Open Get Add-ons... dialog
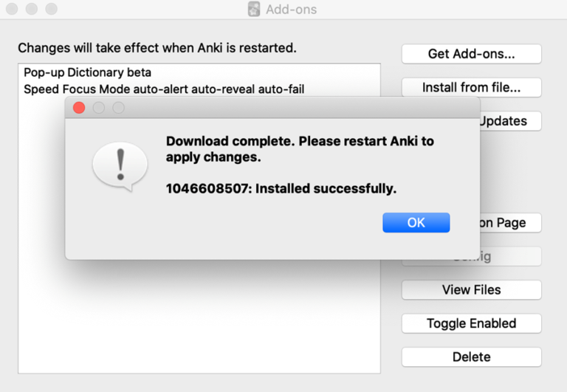Screen dimensions: 567x392 pos(472,54)
